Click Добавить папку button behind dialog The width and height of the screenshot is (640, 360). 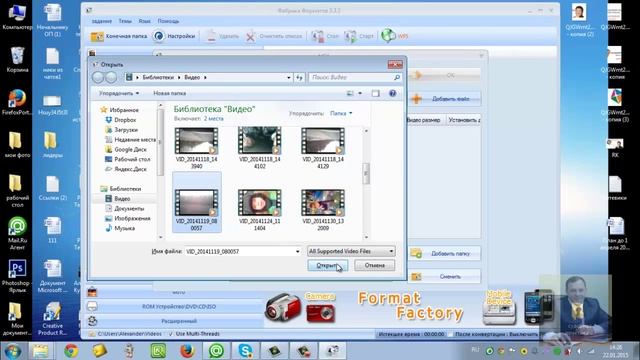[x=445, y=253]
